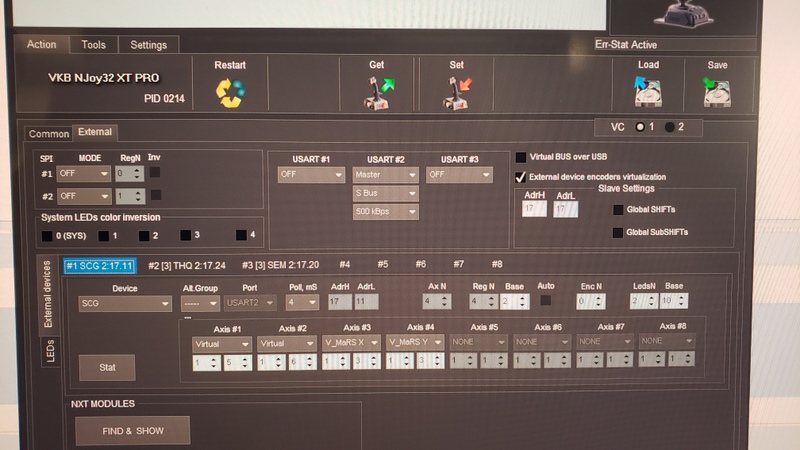This screenshot has width=800, height=450.
Task: Click the Set joystick icon
Action: [456, 93]
